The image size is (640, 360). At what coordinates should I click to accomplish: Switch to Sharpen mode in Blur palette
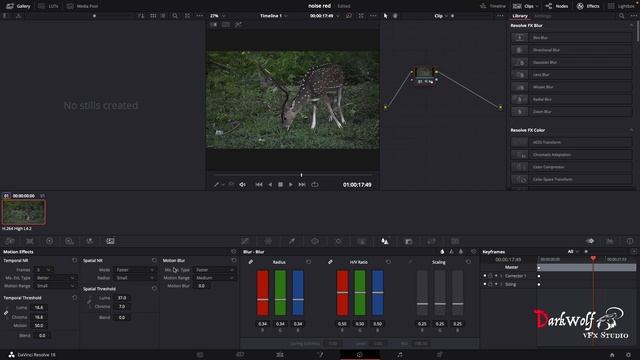point(451,252)
